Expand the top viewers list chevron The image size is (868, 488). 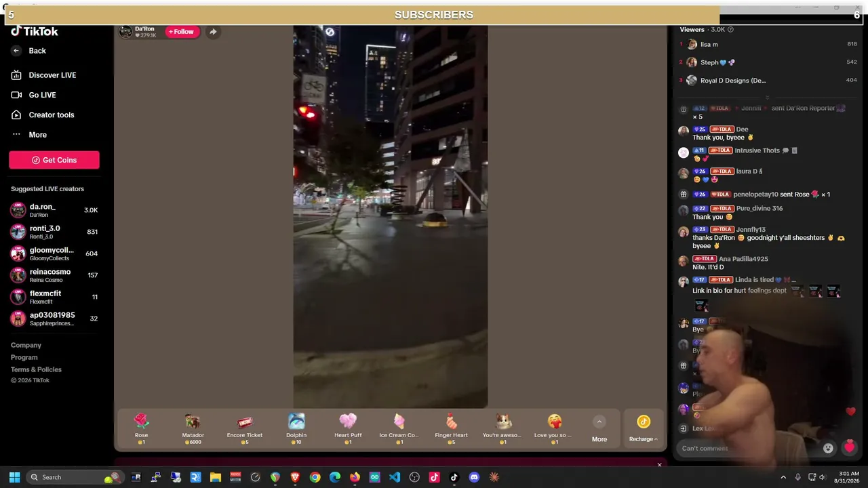point(768,97)
